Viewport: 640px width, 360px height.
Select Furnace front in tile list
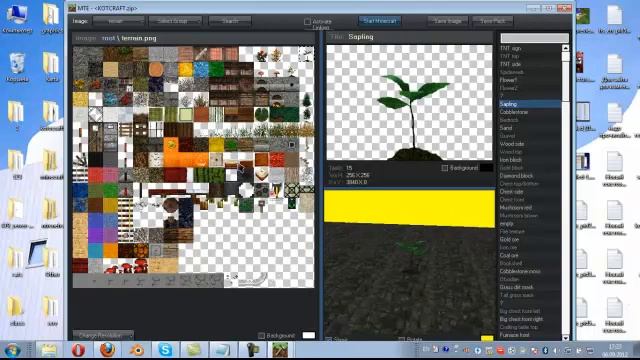point(530,335)
